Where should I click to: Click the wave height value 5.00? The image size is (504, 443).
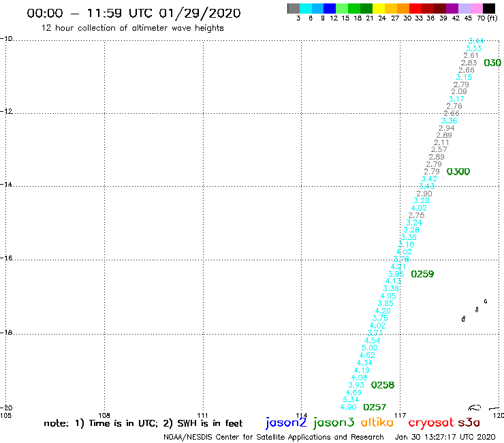pos(370,348)
